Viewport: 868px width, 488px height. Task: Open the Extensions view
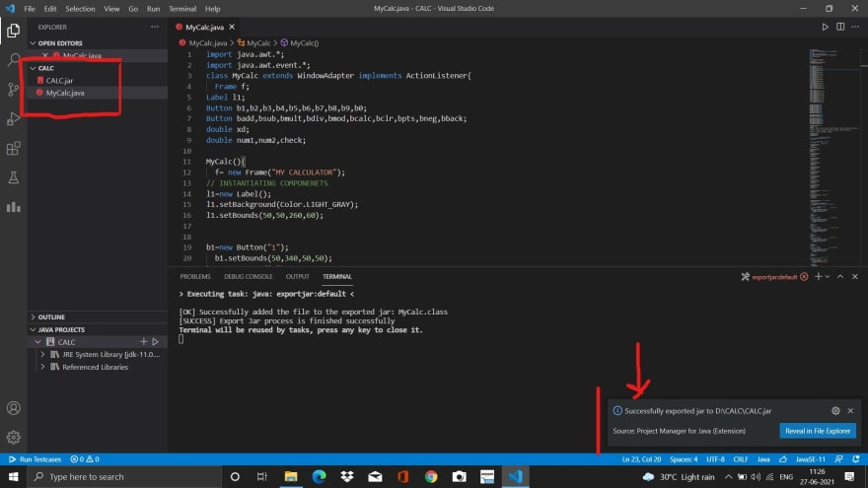13,148
